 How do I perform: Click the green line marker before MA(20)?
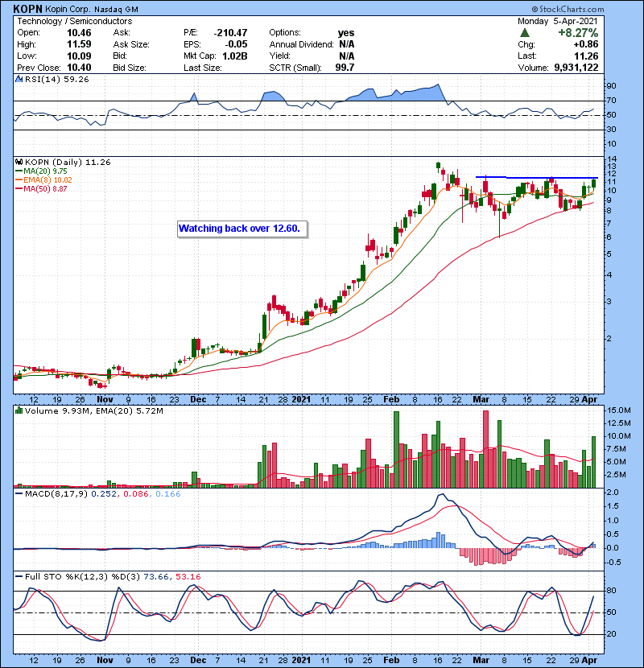click(x=19, y=171)
